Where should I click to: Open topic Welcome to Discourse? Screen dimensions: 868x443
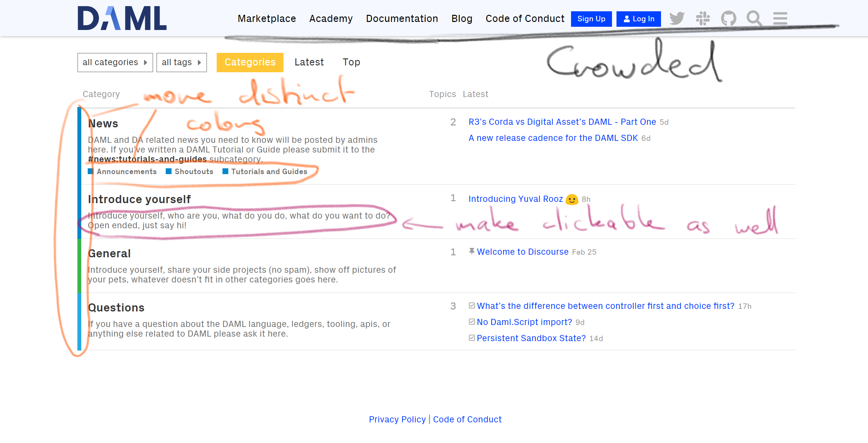[x=523, y=252]
